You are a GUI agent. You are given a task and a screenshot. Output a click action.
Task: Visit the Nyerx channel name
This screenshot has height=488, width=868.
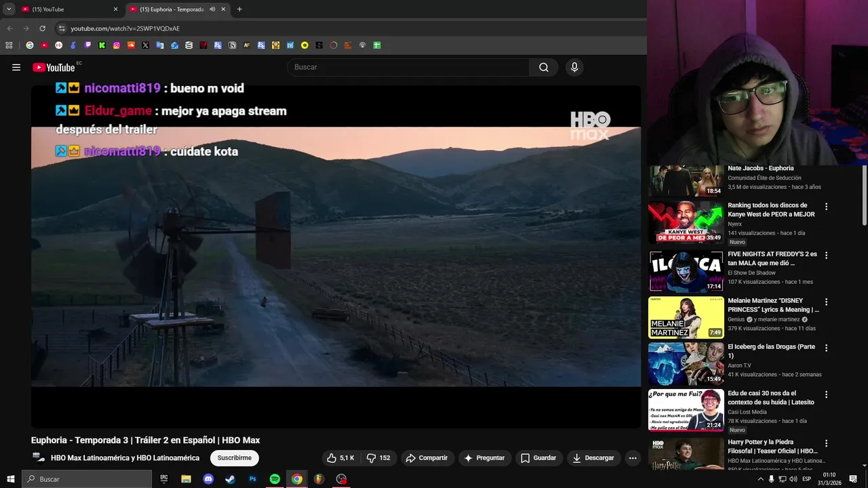pyautogui.click(x=735, y=224)
